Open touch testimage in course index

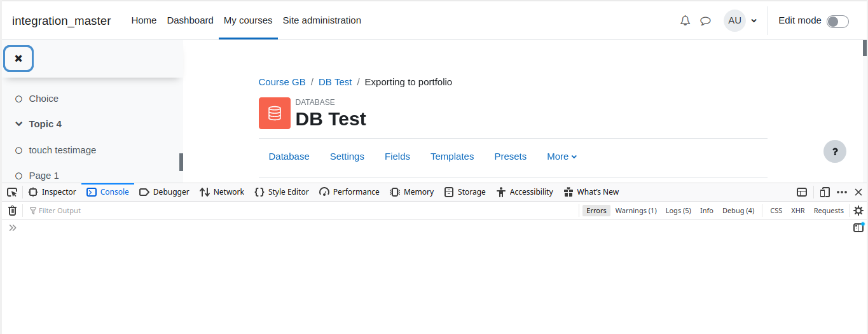[x=62, y=150]
